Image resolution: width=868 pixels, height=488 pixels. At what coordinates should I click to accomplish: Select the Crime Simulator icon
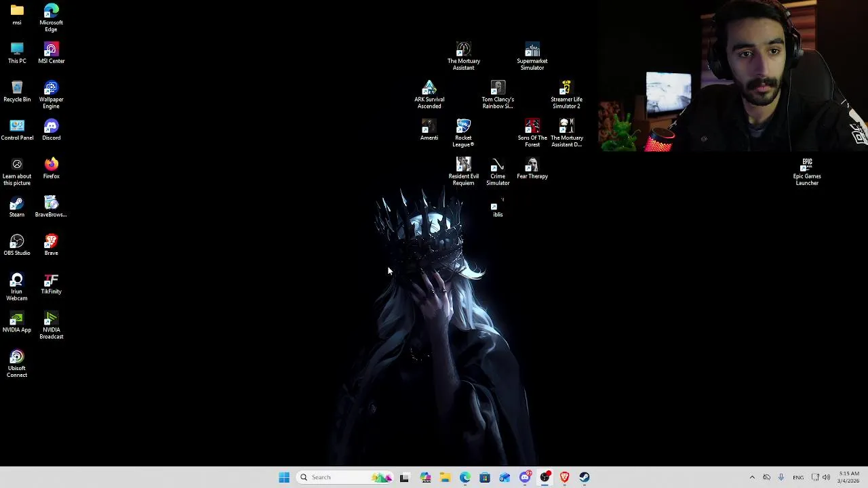[498, 171]
